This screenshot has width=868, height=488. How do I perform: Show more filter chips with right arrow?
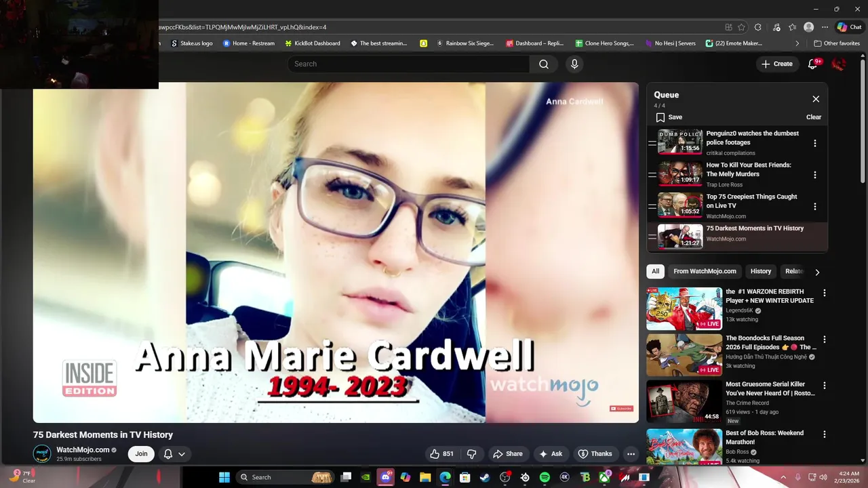coord(817,272)
